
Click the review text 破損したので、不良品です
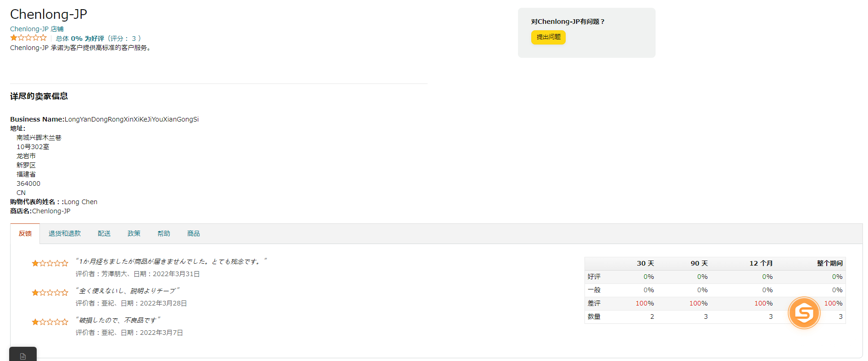tap(118, 320)
